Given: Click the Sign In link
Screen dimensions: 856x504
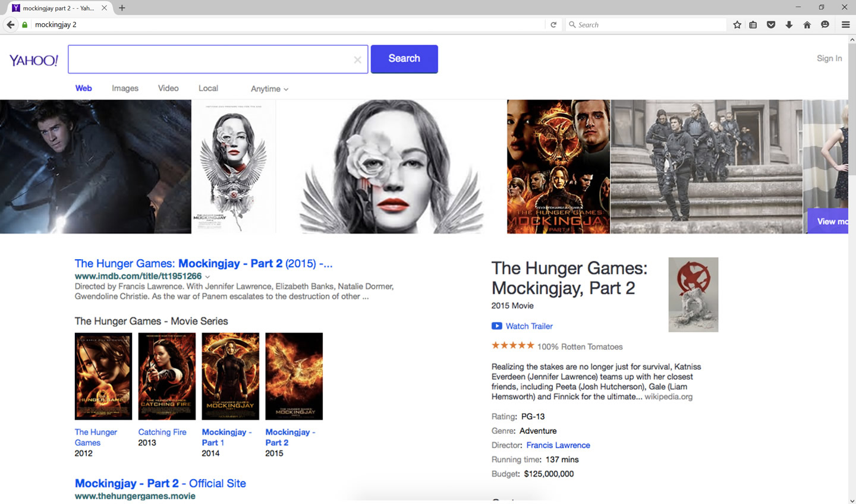Looking at the screenshot, I should pyautogui.click(x=829, y=58).
